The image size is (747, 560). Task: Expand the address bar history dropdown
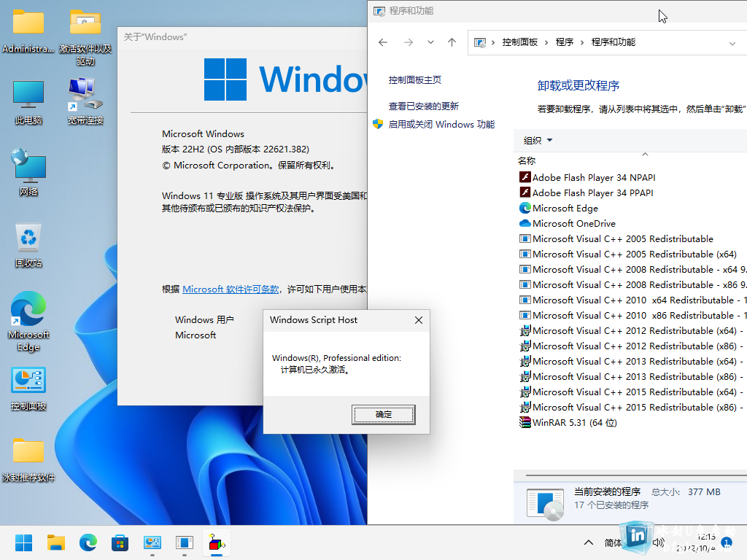pyautogui.click(x=732, y=43)
